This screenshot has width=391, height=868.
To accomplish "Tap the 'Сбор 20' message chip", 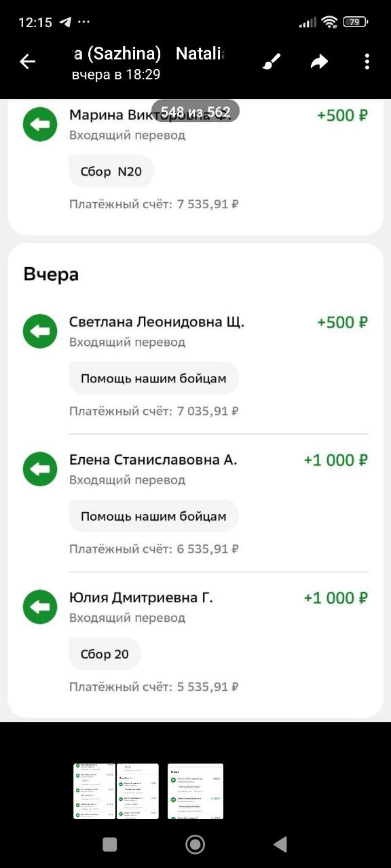I will point(105,654).
